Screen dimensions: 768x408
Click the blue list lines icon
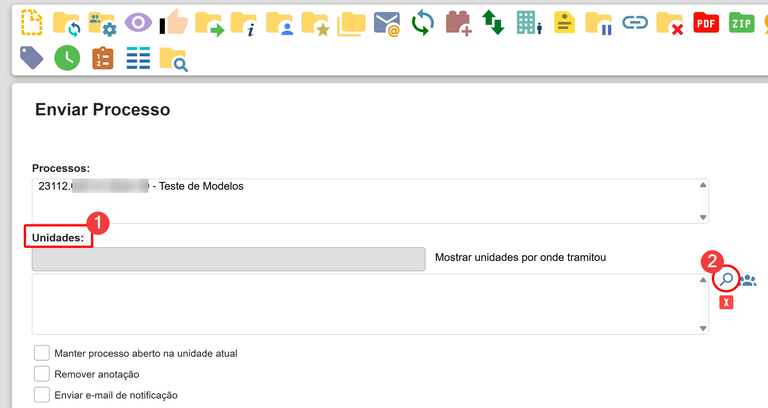[x=138, y=58]
